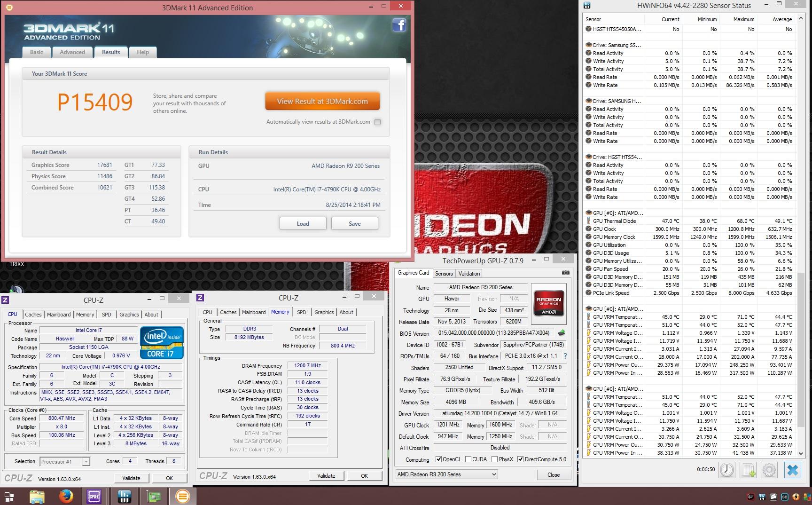Select the TRIXX desktop shortcut
This screenshot has height=505, width=812.
click(16, 264)
